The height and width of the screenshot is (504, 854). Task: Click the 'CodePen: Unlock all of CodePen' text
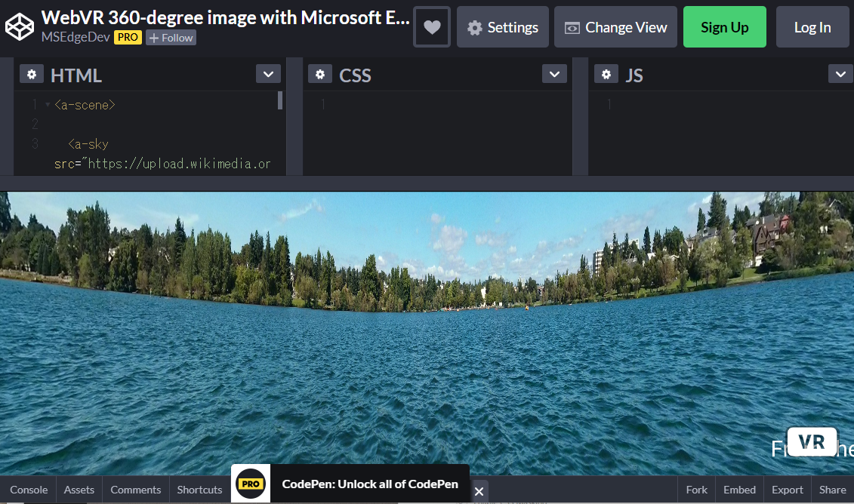coord(370,484)
